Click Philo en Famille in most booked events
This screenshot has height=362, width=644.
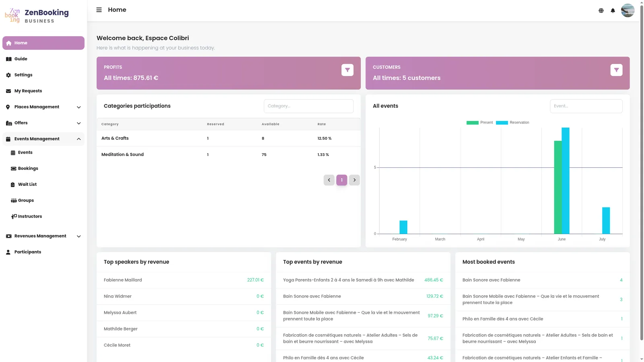pos(503,319)
